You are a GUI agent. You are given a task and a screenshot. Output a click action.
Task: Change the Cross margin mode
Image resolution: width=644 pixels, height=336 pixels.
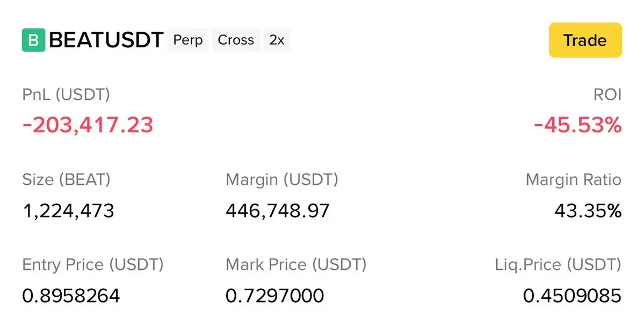pyautogui.click(x=236, y=40)
